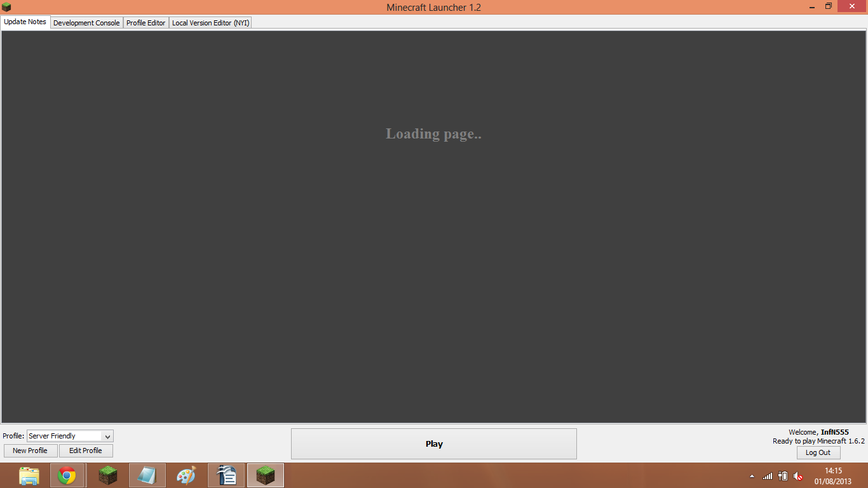Open the OpenOffice document taskbar icon
868x488 pixels.
coord(226,475)
